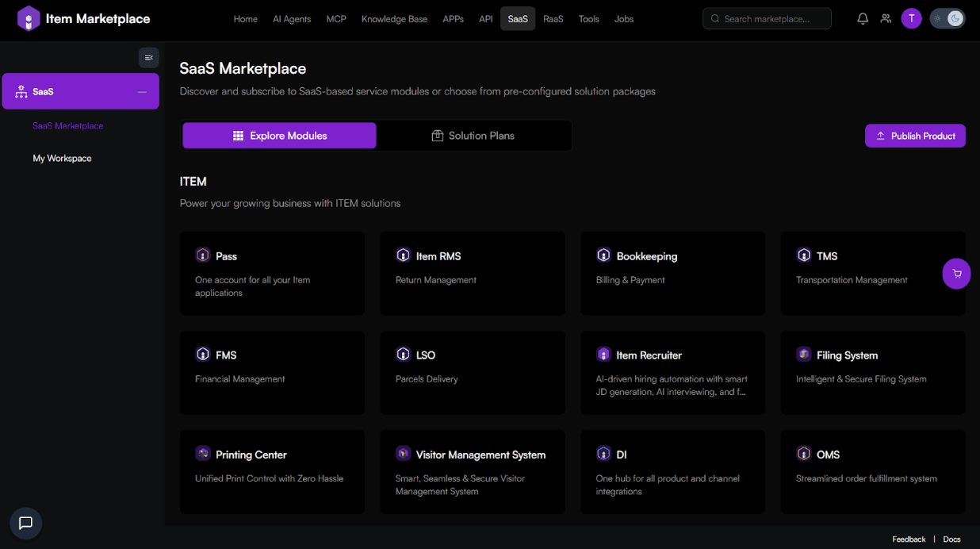The height and width of the screenshot is (549, 980).
Task: Open the chat bubble widget
Action: pyautogui.click(x=25, y=523)
